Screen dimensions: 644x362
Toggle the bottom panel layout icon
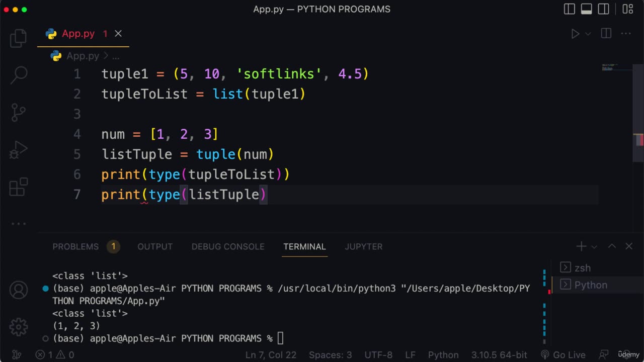pyautogui.click(x=587, y=9)
